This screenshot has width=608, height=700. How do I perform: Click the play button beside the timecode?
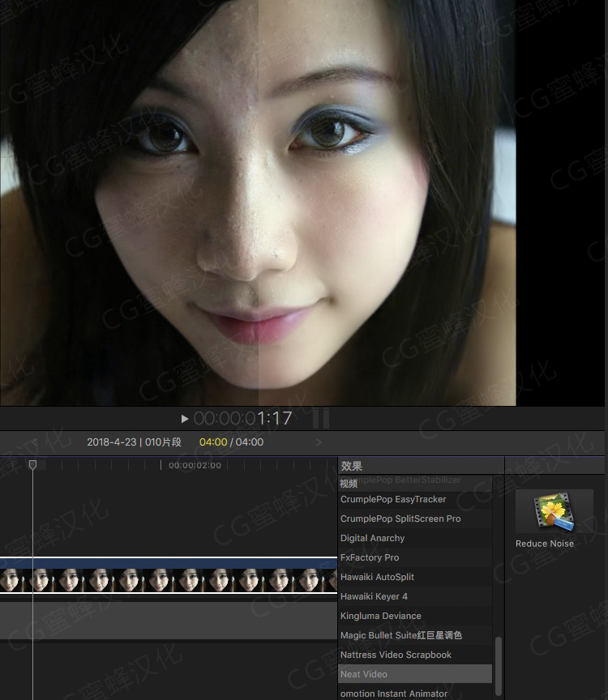pyautogui.click(x=185, y=419)
